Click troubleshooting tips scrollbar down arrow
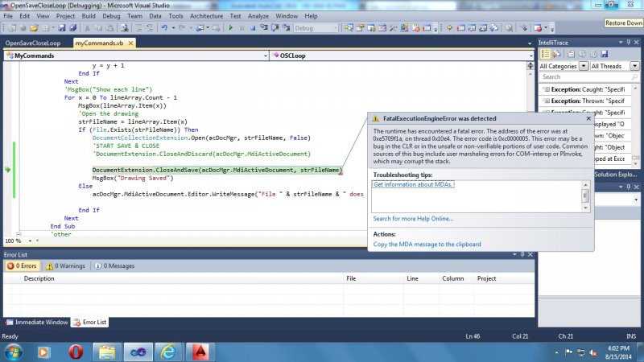This screenshot has height=362, width=644. pos(586,208)
